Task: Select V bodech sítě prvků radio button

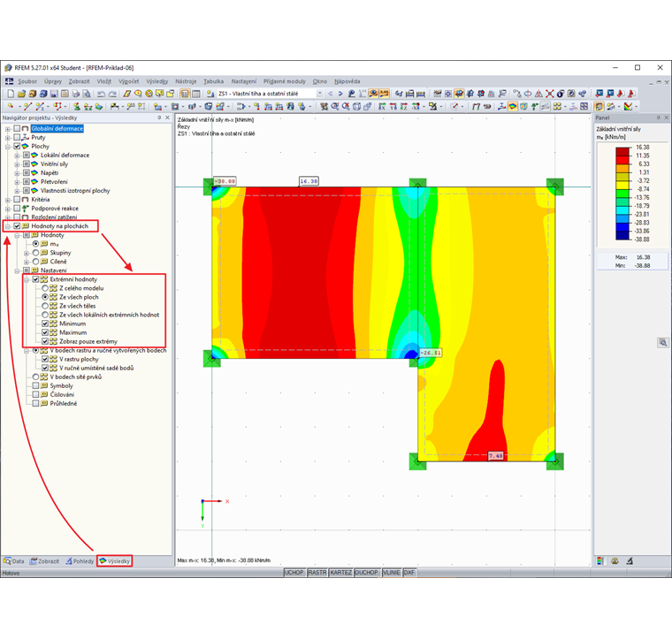Action: (35, 377)
